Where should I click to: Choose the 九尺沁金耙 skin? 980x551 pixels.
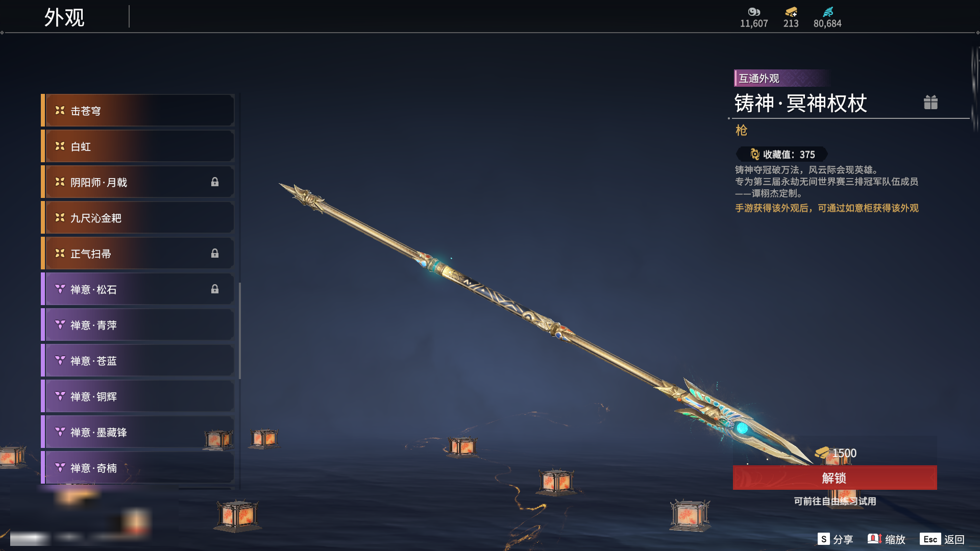click(138, 218)
